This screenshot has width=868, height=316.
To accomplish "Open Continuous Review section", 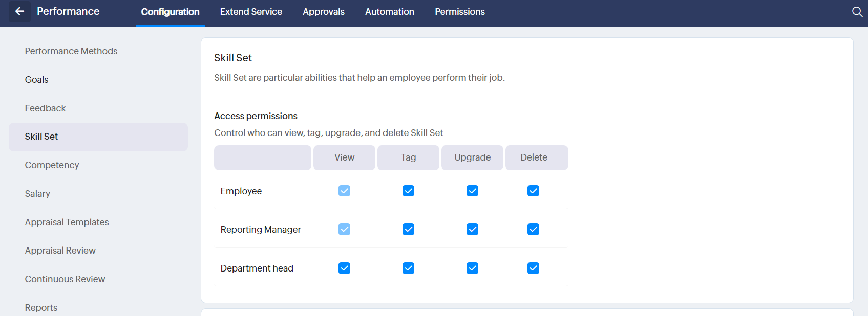I will point(65,279).
